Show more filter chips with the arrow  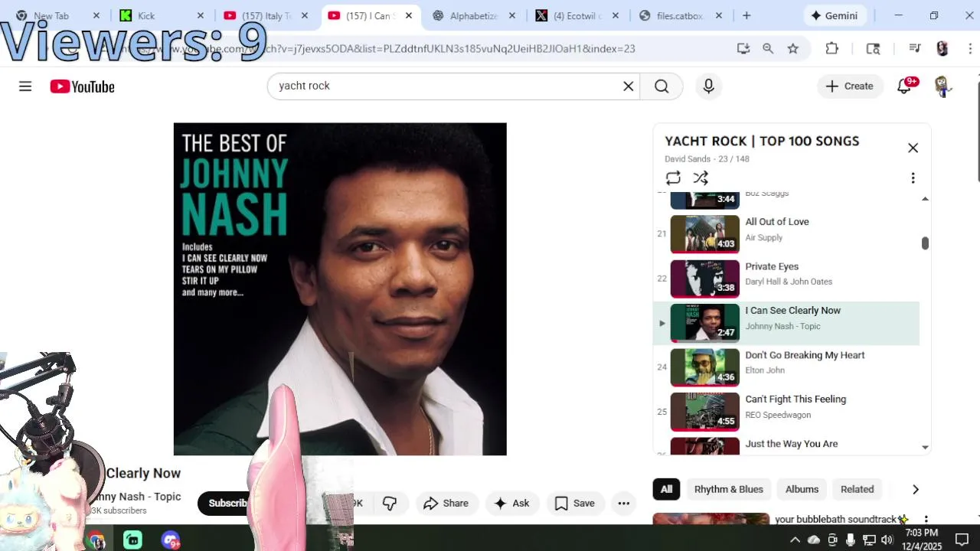point(915,490)
